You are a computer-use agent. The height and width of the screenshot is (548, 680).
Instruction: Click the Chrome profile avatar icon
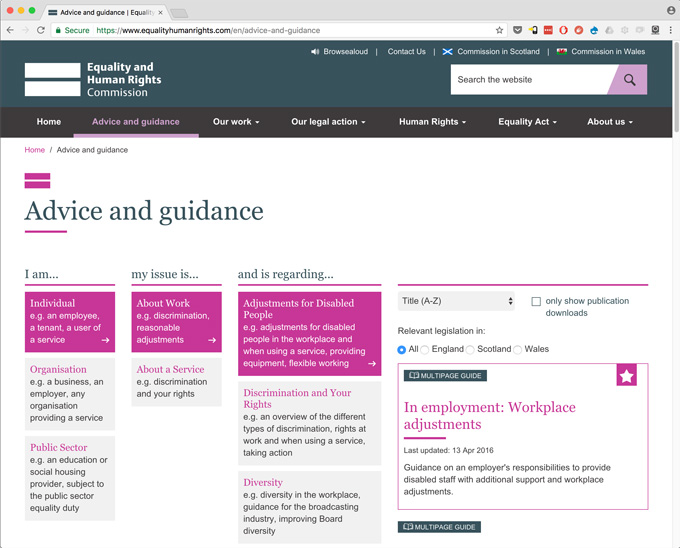point(670,11)
